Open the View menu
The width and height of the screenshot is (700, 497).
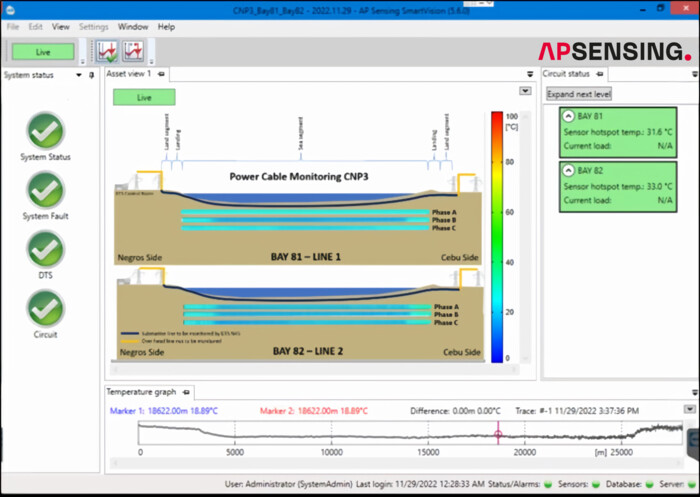point(61,27)
